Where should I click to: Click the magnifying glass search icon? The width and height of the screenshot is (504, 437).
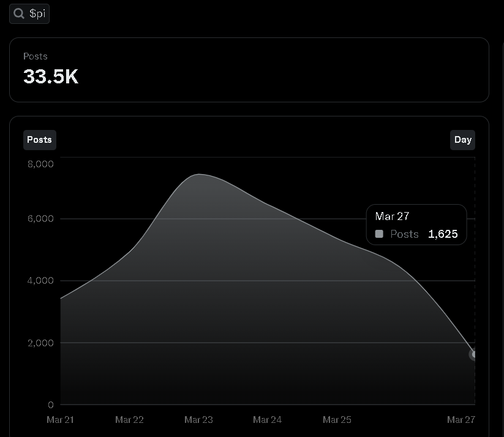click(x=19, y=13)
